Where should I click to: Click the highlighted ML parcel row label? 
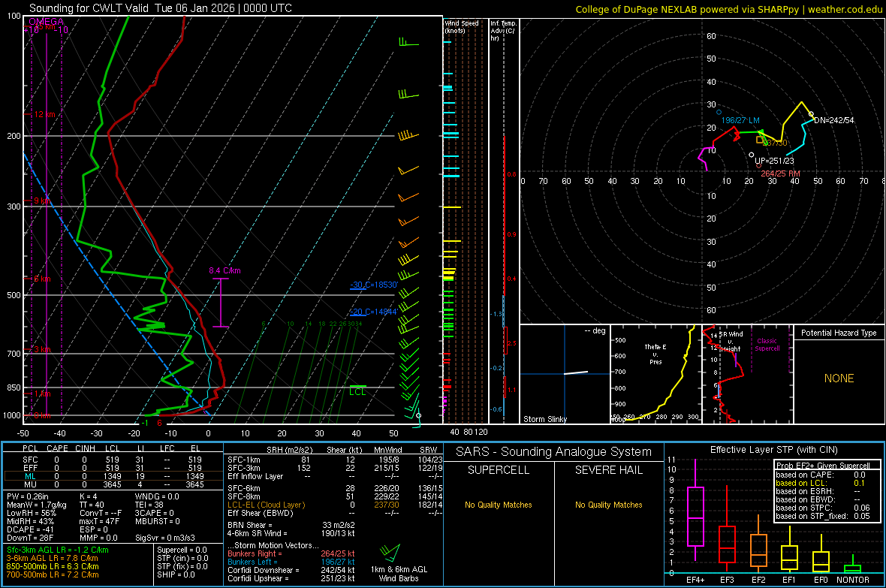(30, 476)
